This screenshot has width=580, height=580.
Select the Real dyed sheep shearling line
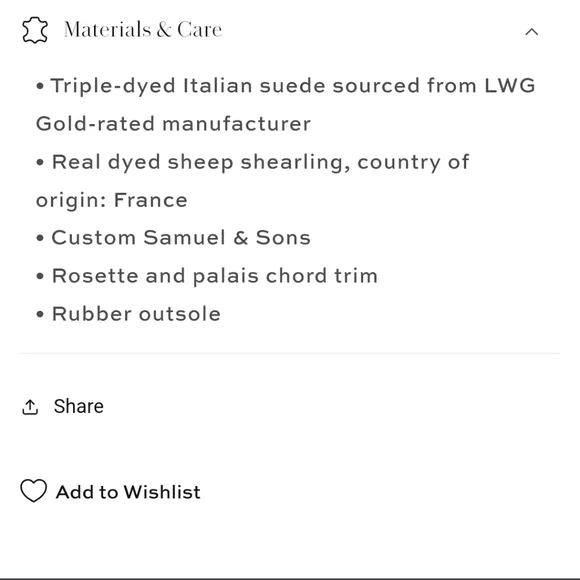pos(253,162)
